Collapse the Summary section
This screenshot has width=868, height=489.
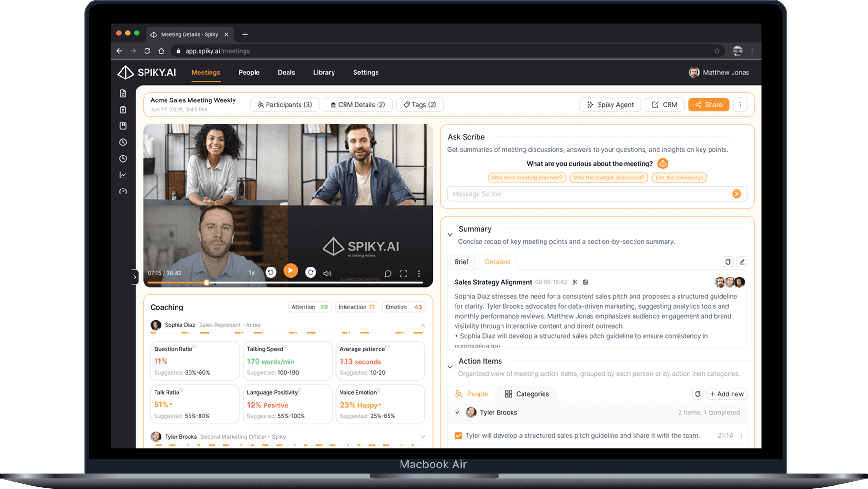pos(450,235)
